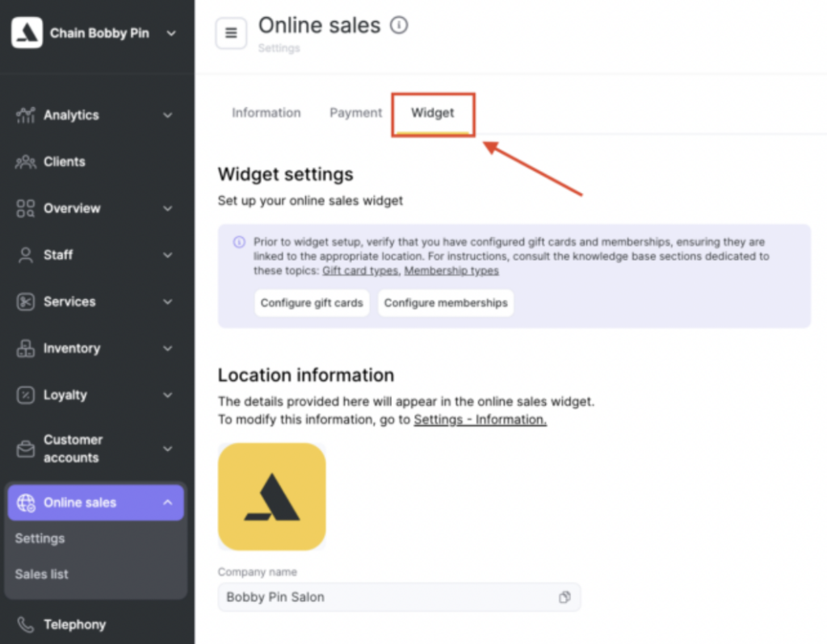Image resolution: width=827 pixels, height=644 pixels.
Task: Click the Services scissors icon
Action: [26, 302]
